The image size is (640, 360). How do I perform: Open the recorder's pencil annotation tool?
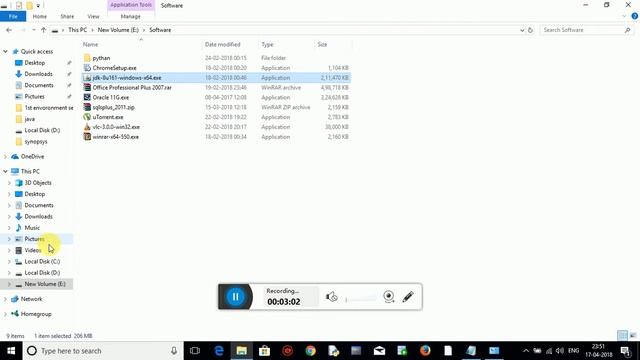click(408, 297)
